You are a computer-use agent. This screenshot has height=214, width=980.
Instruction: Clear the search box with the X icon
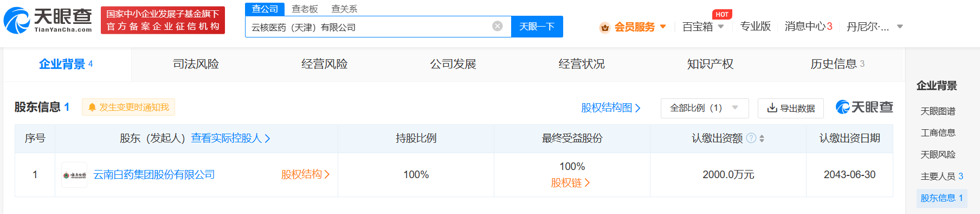497,26
